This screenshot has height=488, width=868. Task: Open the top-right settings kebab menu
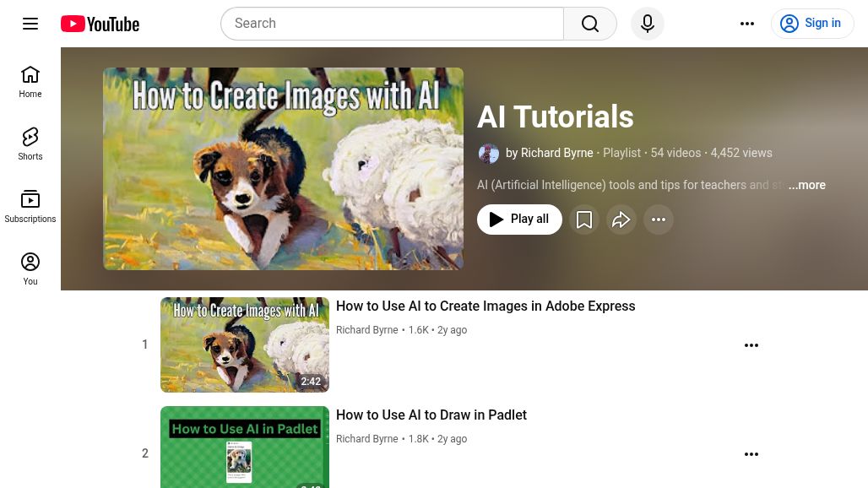[747, 23]
